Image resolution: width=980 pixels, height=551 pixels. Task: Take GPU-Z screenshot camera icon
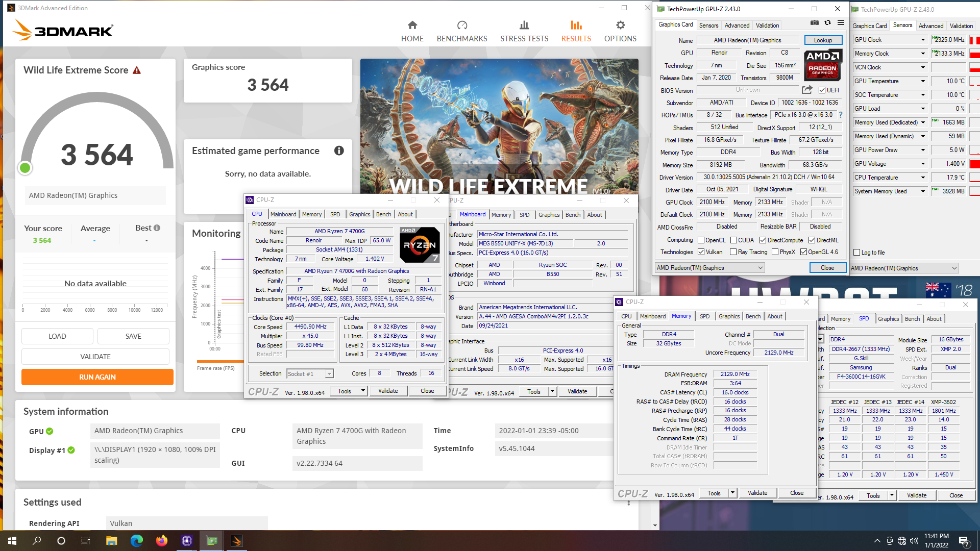[x=815, y=23]
